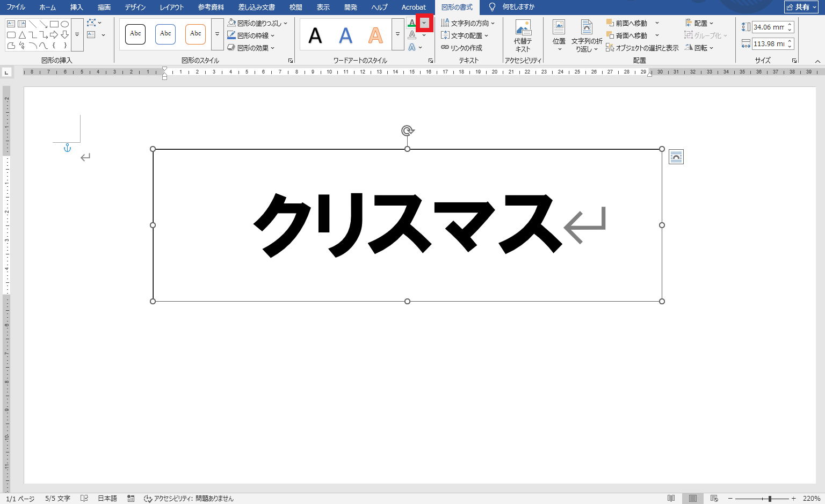This screenshot has width=825, height=504.
Task: Open layout options icon beside text box
Action: (676, 157)
